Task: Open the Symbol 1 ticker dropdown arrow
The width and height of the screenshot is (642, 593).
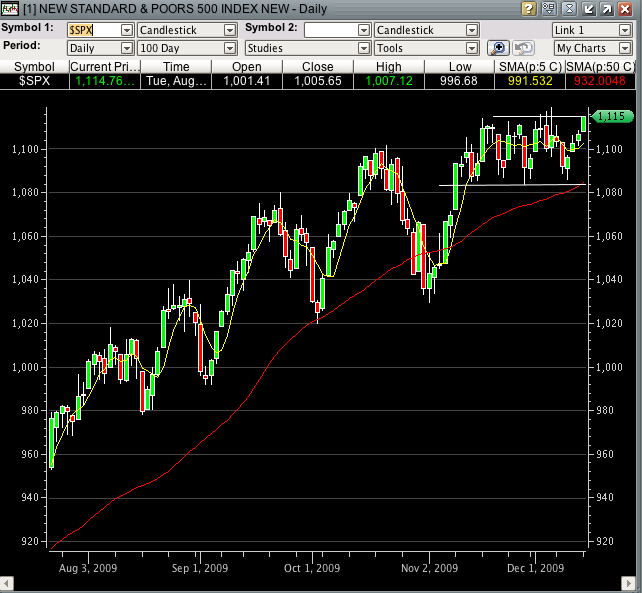Action: pyautogui.click(x=126, y=31)
